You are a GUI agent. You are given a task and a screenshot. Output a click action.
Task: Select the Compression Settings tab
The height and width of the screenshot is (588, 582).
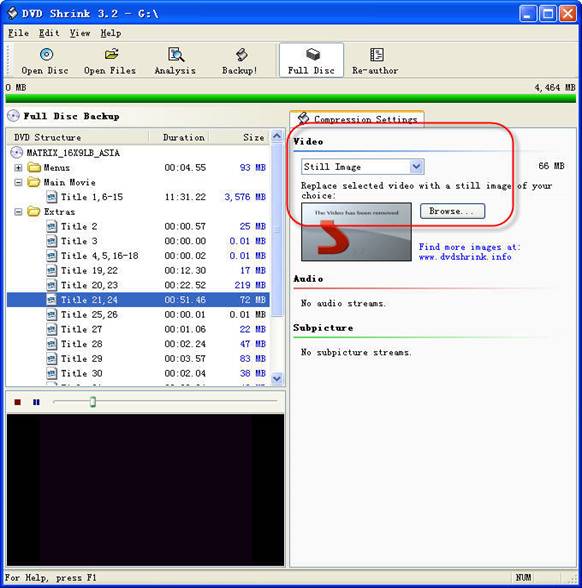(357, 119)
